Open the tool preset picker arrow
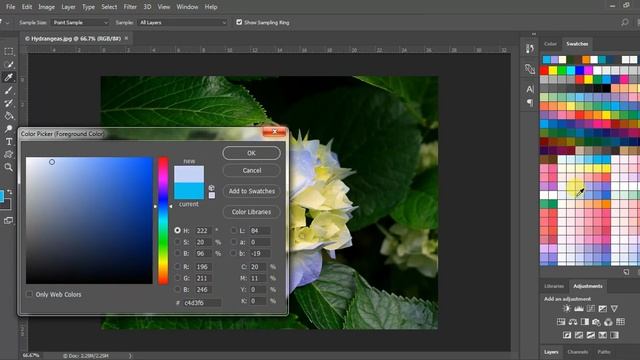Image resolution: width=640 pixels, height=360 pixels. [7, 22]
